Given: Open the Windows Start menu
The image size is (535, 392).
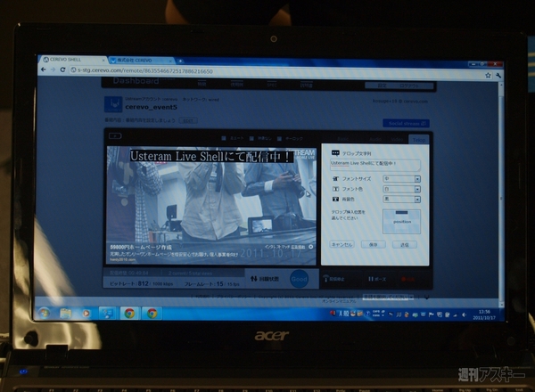Looking at the screenshot, I should click(x=45, y=313).
